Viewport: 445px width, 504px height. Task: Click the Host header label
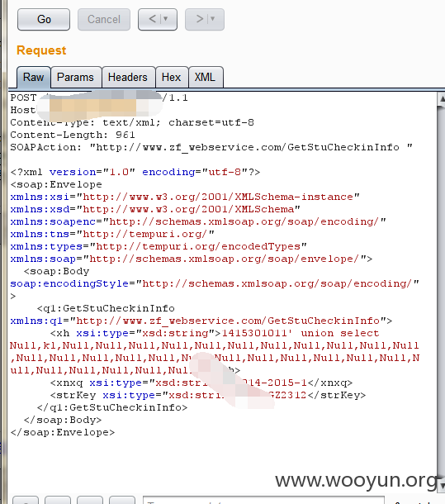coord(23,110)
